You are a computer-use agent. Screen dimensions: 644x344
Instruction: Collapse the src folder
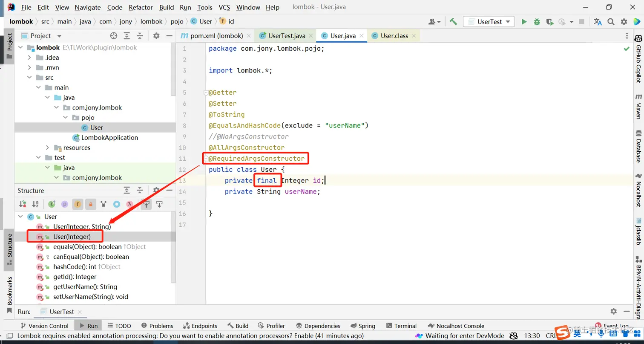(29, 78)
